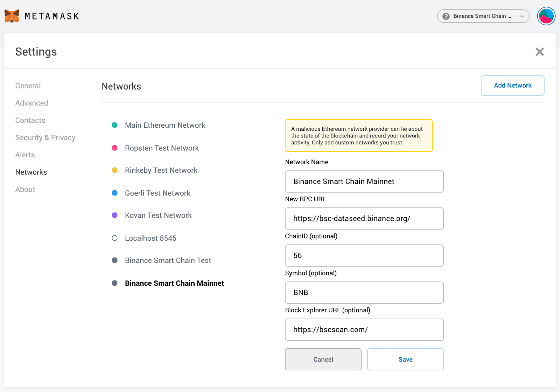Click the yellow Rinkeby network dot
The height and width of the screenshot is (392, 560).
coord(114,170)
